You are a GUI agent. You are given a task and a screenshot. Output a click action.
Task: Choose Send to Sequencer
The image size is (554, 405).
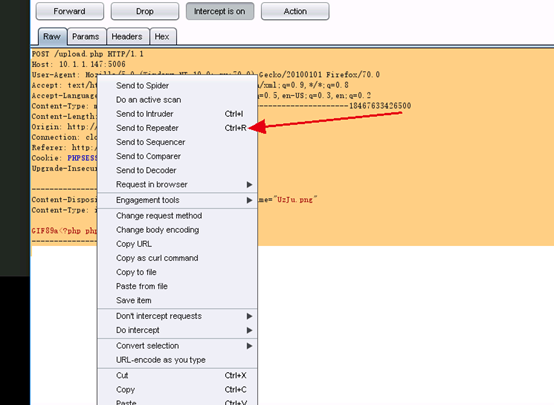(x=177, y=142)
